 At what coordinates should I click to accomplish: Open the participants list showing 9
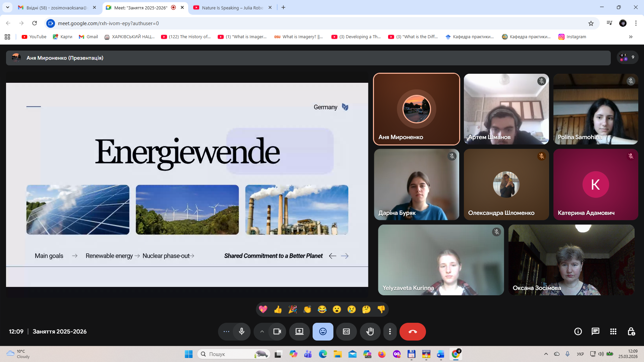click(627, 58)
